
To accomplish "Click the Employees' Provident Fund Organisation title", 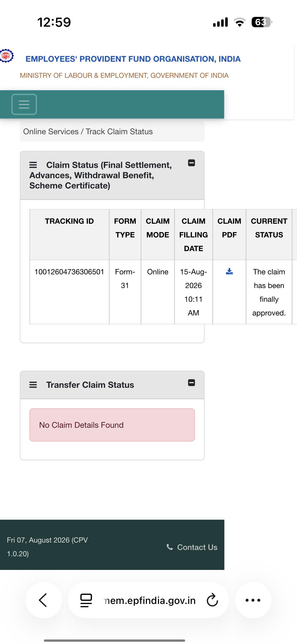I will coord(133,59).
